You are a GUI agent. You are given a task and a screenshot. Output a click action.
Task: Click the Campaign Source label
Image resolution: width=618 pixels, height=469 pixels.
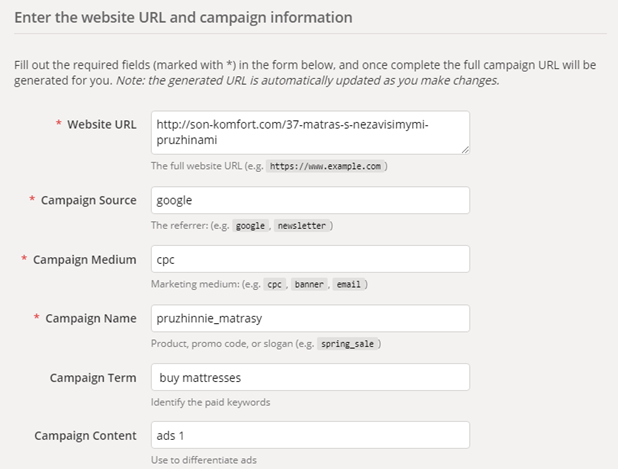tap(88, 200)
